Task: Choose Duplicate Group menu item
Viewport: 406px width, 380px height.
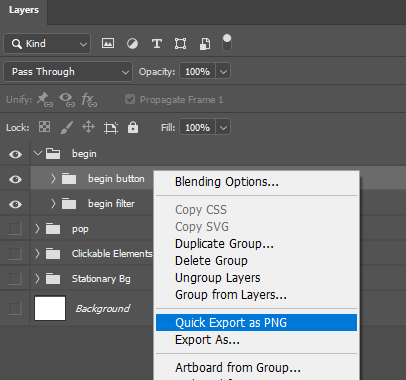Action: point(256,244)
